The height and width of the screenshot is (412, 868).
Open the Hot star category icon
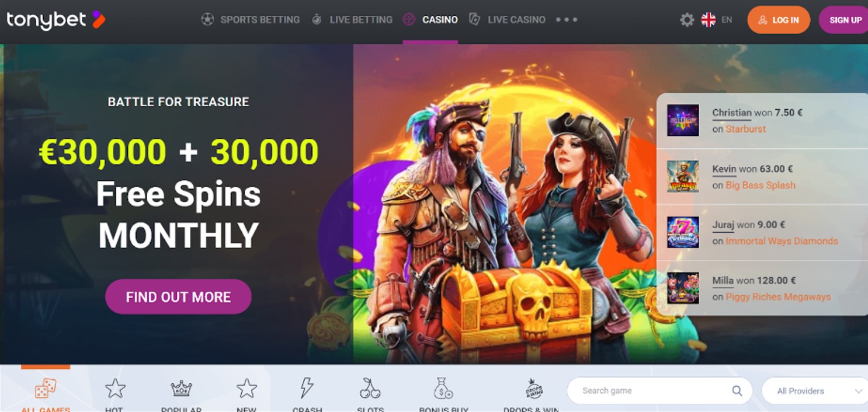pos(115,388)
